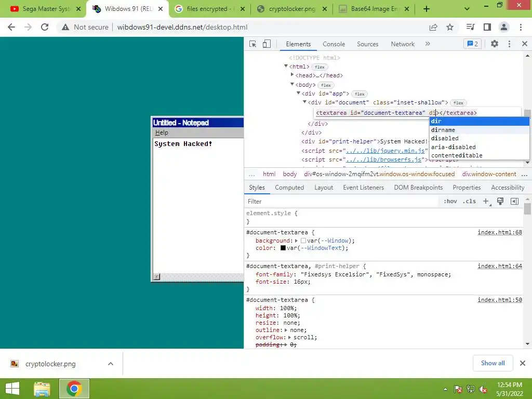Open the index.html:64 source link
The height and width of the screenshot is (399, 532).
tap(500, 267)
